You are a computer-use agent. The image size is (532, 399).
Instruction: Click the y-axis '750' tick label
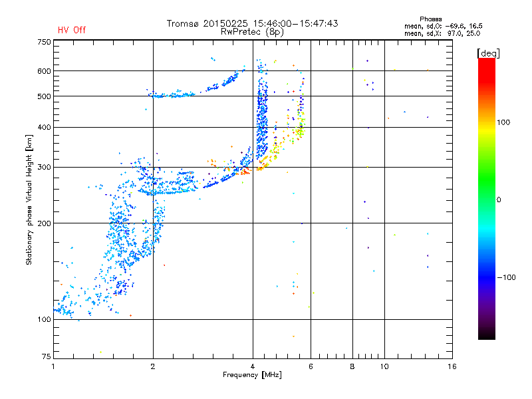click(44, 42)
